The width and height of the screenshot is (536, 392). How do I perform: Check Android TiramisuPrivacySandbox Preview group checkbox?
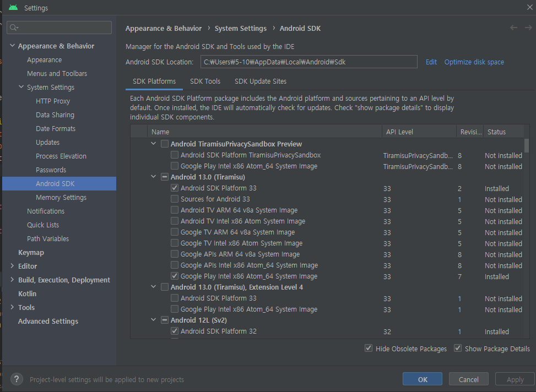coord(164,144)
